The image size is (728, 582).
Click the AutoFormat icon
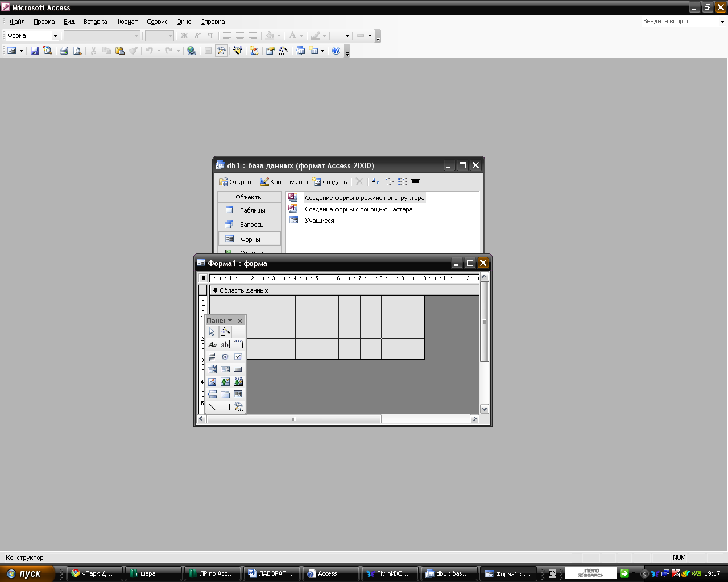click(x=238, y=51)
